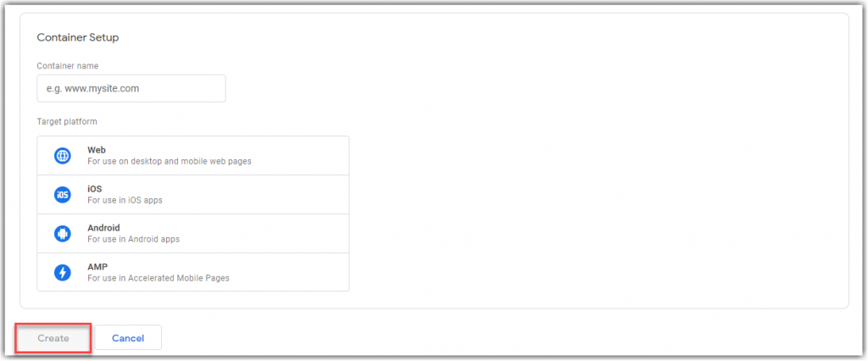868x361 pixels.
Task: Click the bold "AMP" title text
Action: click(x=97, y=266)
